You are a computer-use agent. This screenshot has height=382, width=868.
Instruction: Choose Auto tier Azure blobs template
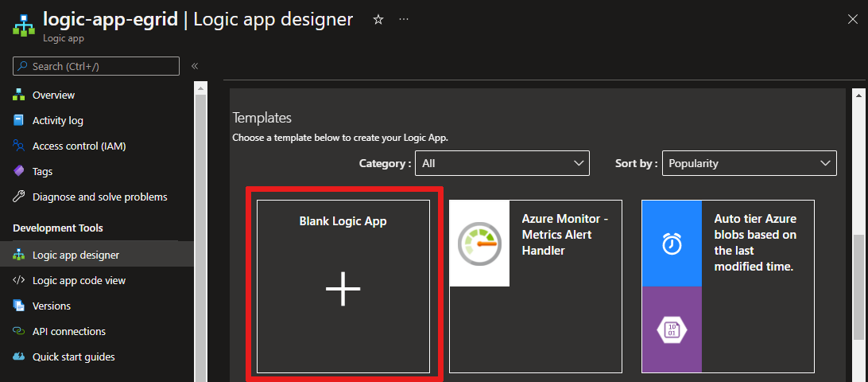click(727, 286)
